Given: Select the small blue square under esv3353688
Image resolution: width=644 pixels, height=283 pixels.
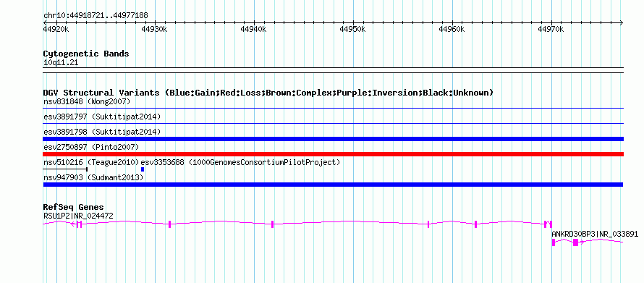Looking at the screenshot, I should [143, 169].
